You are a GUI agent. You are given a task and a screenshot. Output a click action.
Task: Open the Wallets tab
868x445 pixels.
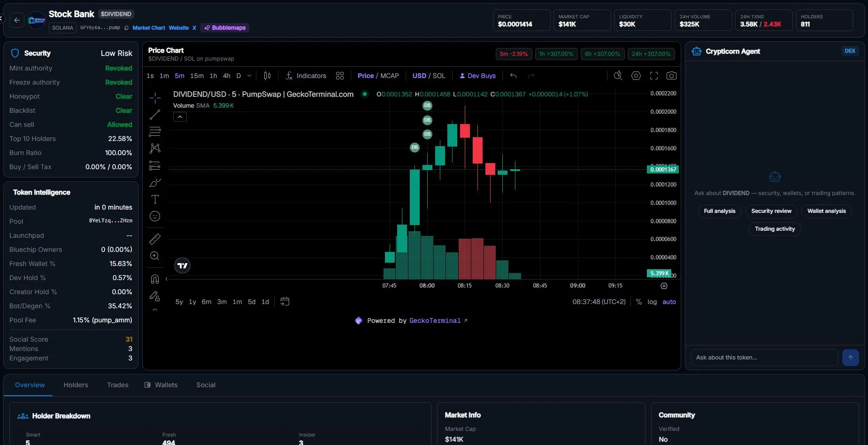coord(161,385)
